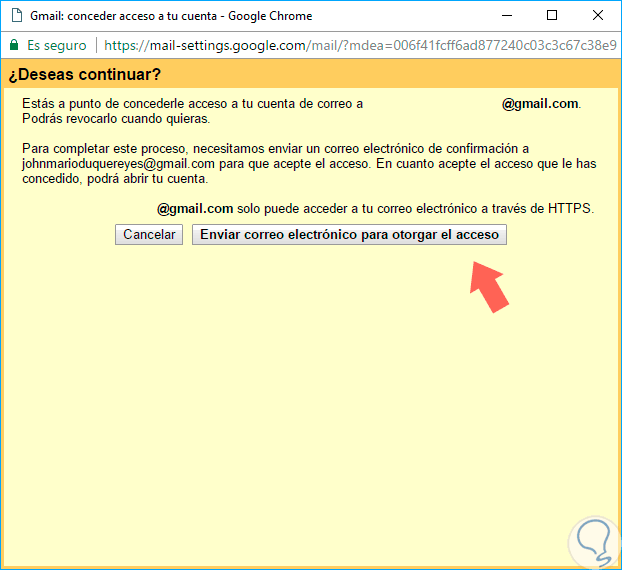
Task: Click the 'Es seguro' security label
Action: click(57, 45)
